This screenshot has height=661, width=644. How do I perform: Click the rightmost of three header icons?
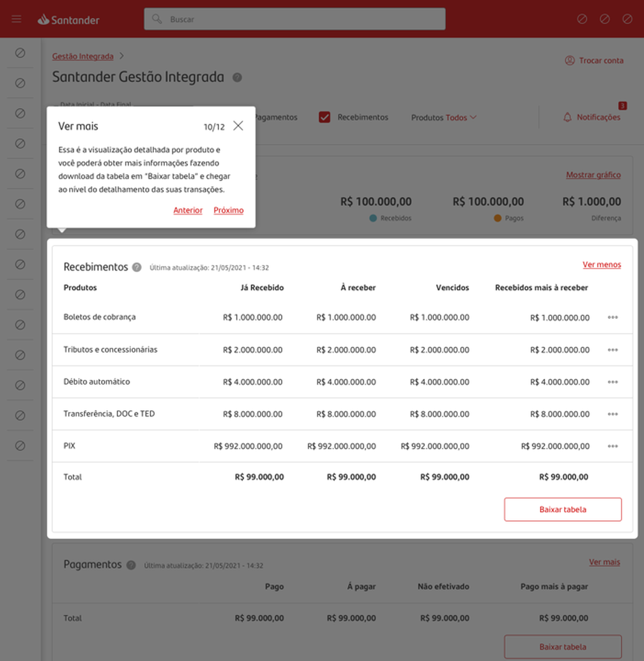[627, 19]
